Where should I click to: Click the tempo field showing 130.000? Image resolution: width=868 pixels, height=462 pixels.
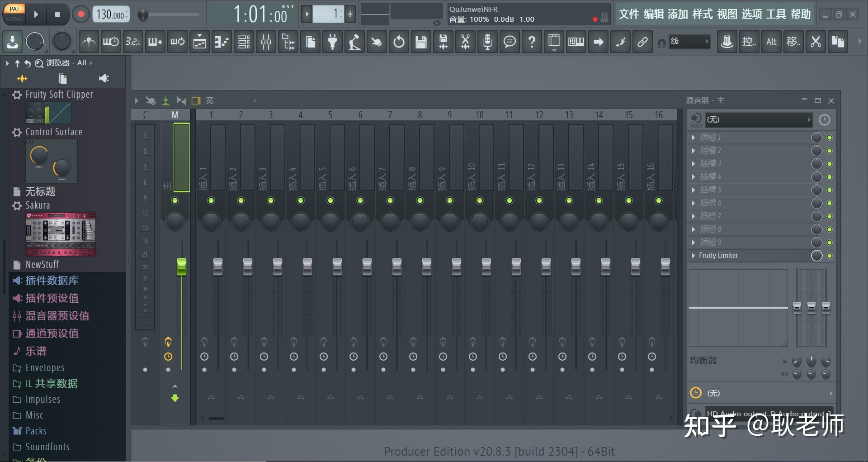tap(111, 14)
